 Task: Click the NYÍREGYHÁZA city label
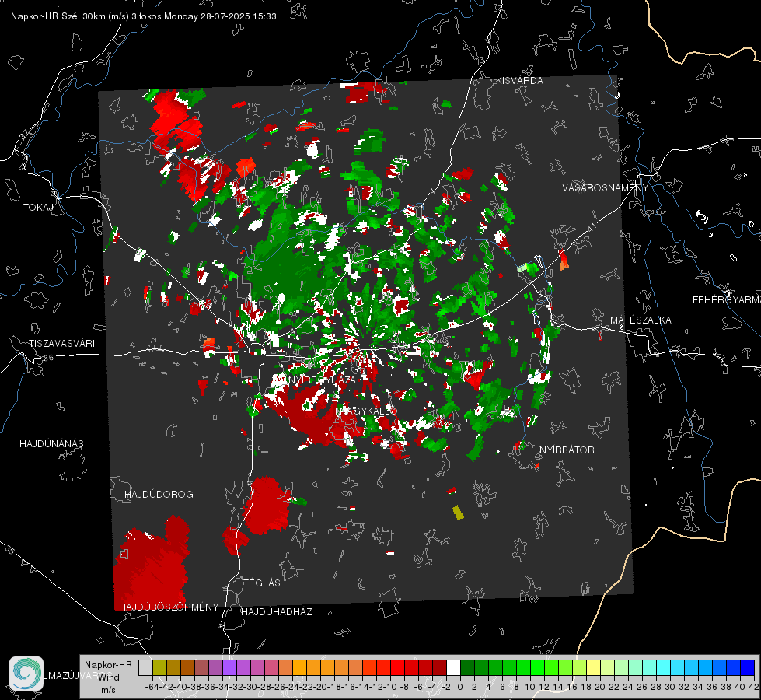323,380
